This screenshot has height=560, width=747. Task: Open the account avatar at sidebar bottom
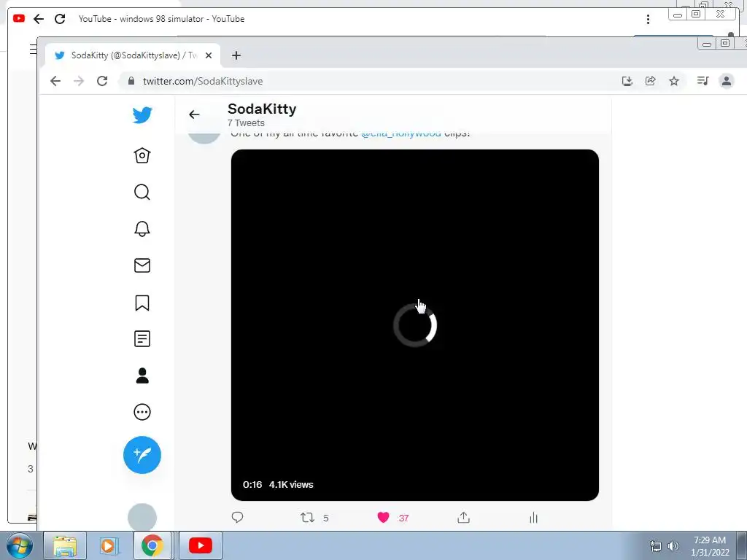click(142, 517)
